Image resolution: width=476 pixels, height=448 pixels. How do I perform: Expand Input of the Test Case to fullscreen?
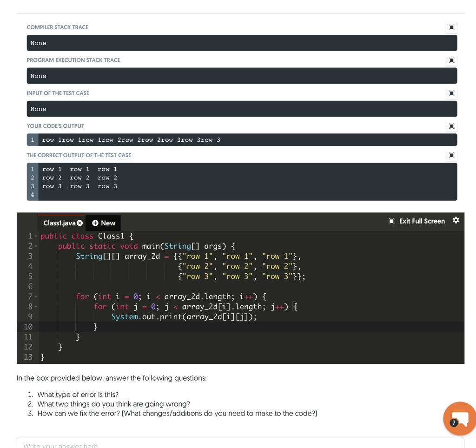[451, 93]
